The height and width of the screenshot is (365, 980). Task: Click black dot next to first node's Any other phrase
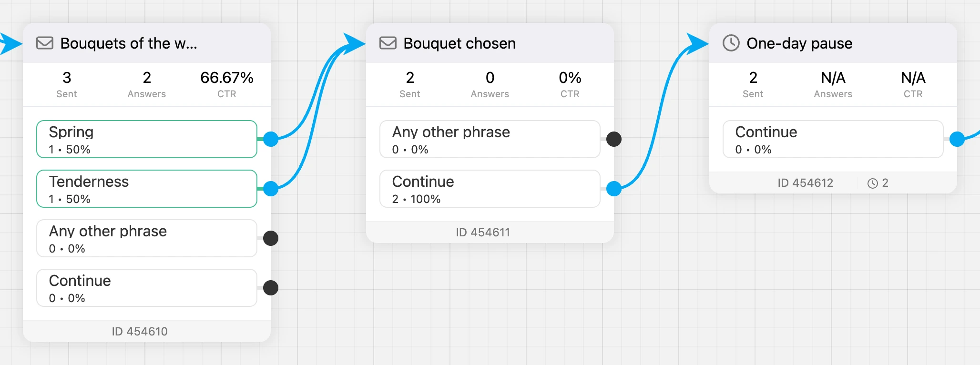pos(271,238)
